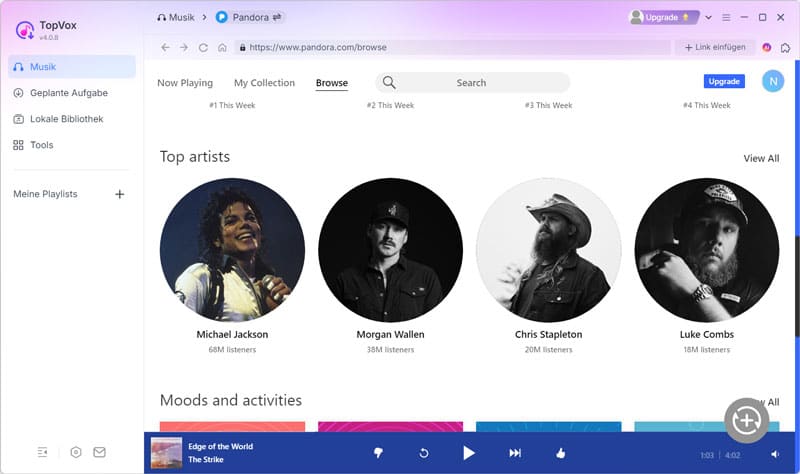Click the Pandora Search field
The image size is (800, 474).
click(472, 83)
